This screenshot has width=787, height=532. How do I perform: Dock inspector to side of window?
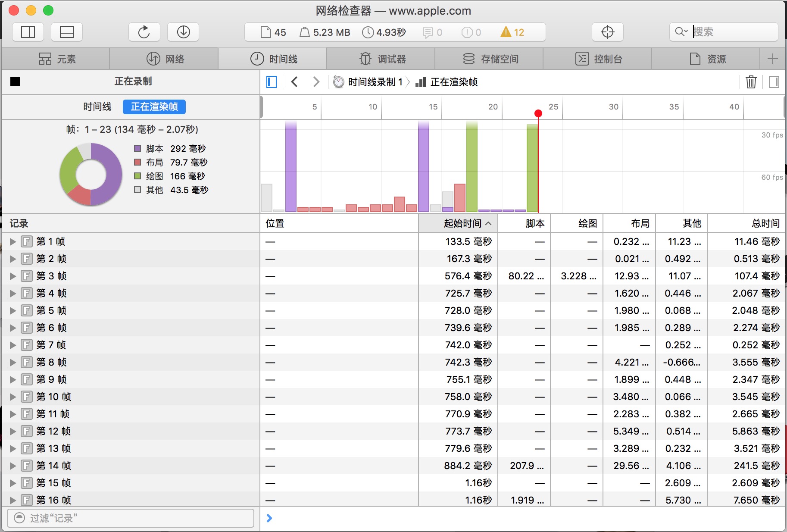coord(28,32)
